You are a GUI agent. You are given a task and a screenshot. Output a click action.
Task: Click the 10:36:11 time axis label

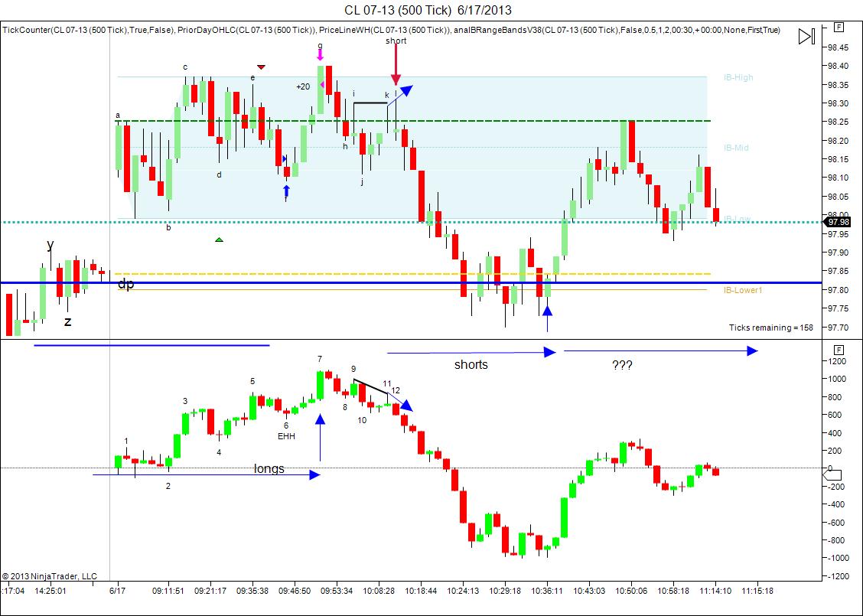click(547, 591)
